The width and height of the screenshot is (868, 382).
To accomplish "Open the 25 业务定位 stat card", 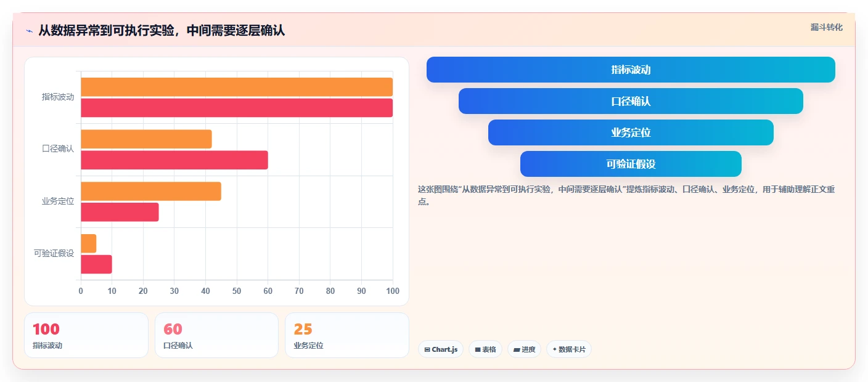I will [347, 335].
